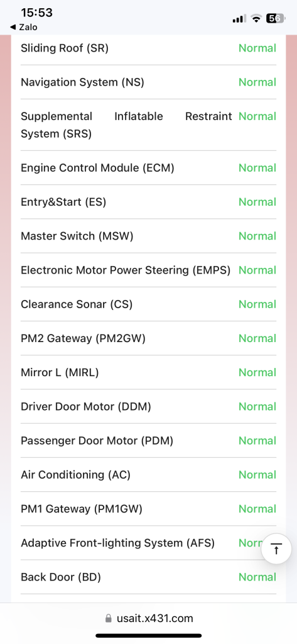
Task: Select Back Door (BD) entry
Action: (148, 577)
